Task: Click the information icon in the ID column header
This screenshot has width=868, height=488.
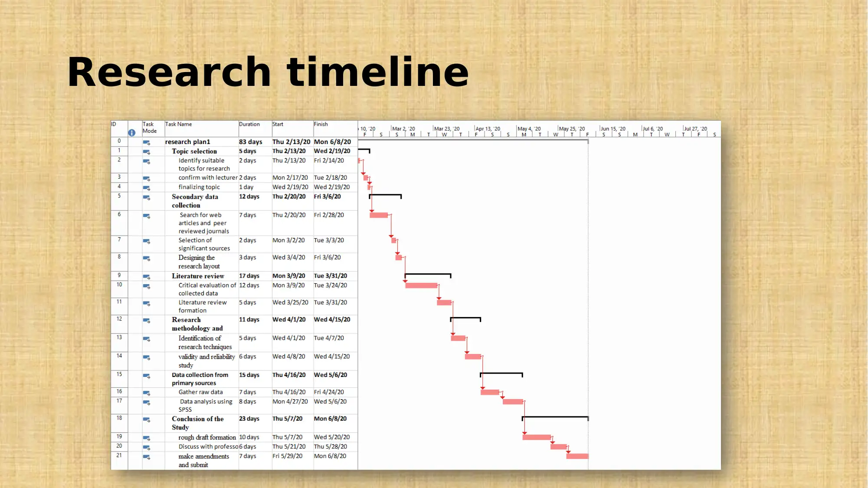Action: (132, 132)
